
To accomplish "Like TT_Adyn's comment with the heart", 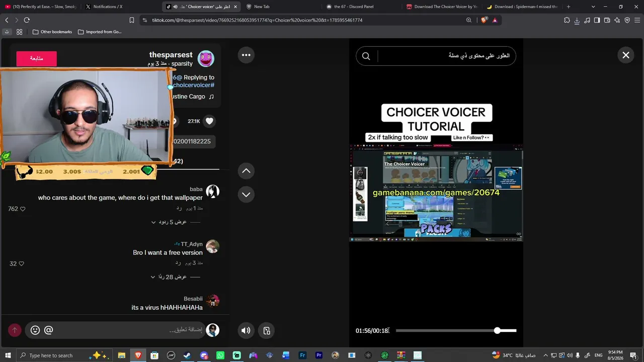I will 21,263.
